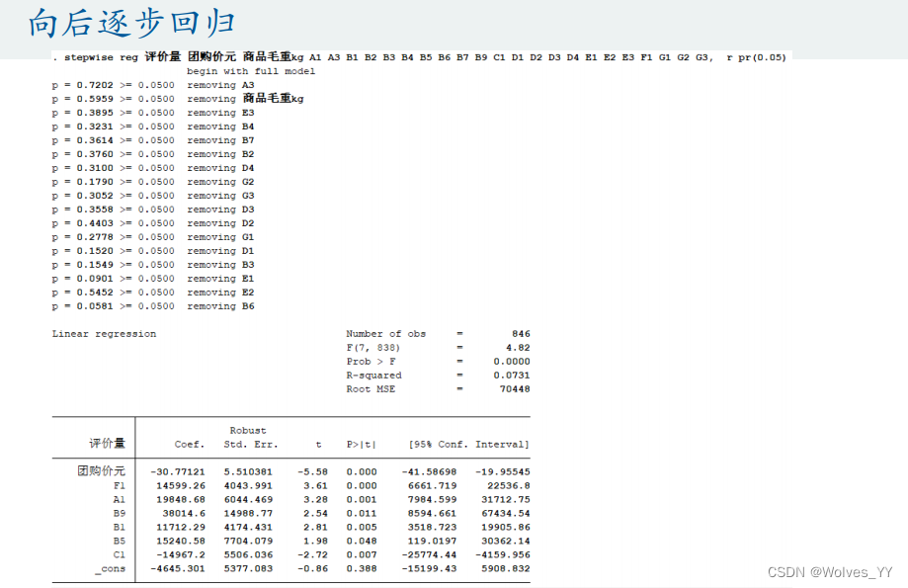Click the C1 row label in table
The image size is (908, 588).
[x=120, y=555]
